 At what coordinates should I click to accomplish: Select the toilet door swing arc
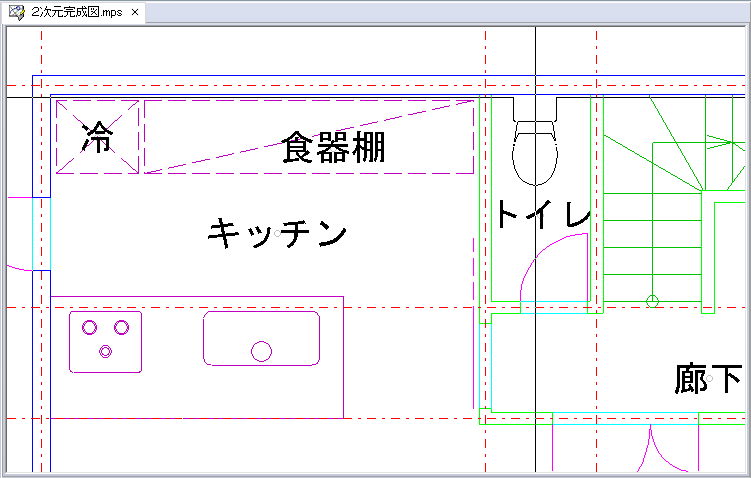(554, 267)
